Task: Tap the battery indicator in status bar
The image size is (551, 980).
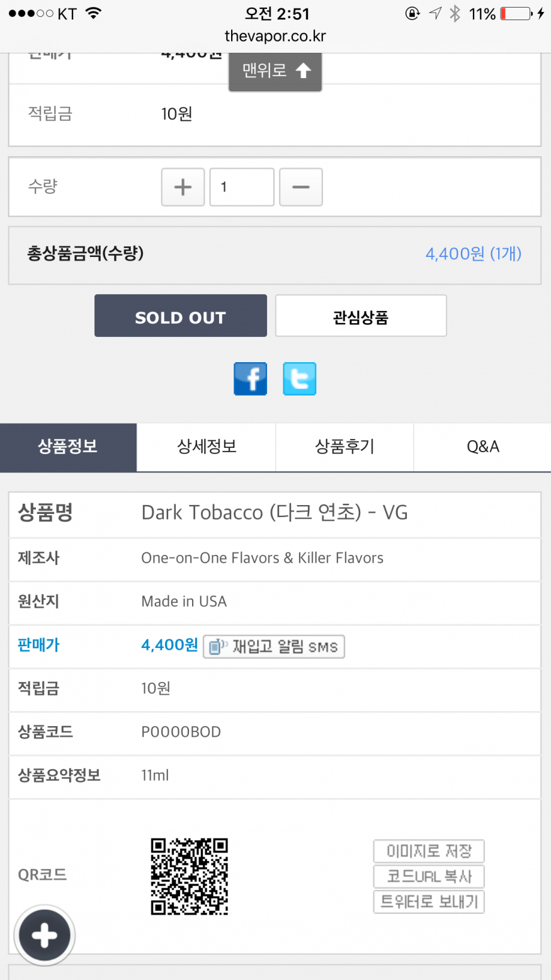Action: (516, 14)
